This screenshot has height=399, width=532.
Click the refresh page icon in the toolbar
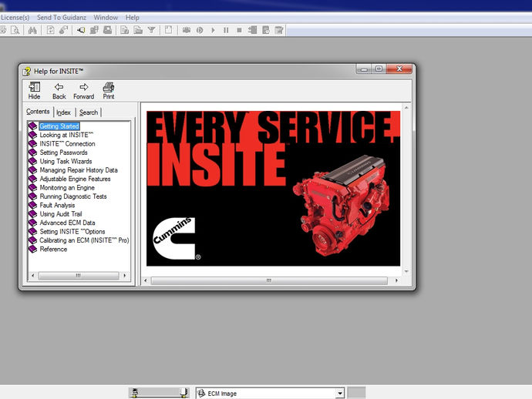pyautogui.click(x=50, y=30)
